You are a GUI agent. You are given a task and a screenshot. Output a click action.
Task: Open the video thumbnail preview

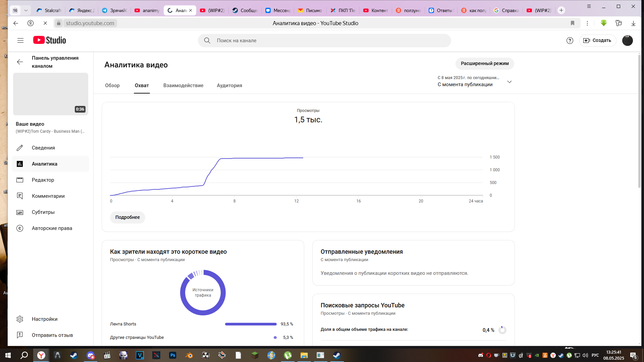pos(51,94)
